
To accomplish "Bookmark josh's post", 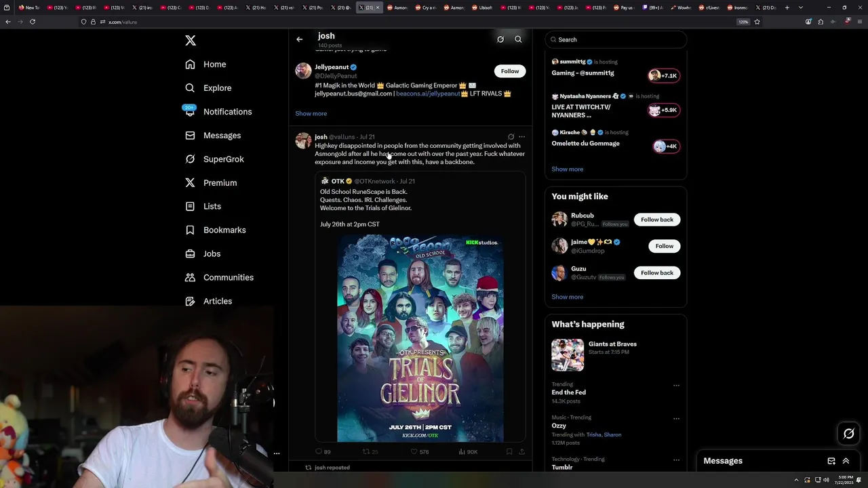I will tap(509, 451).
